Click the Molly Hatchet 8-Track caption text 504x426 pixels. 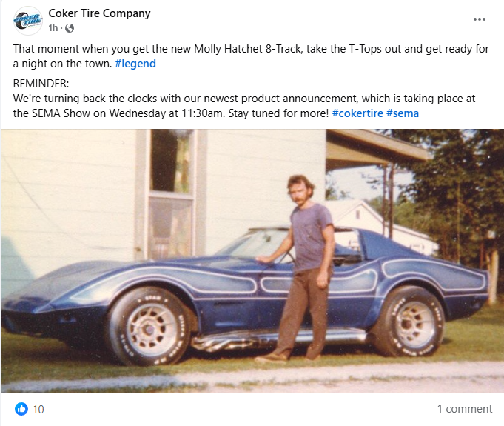(251, 50)
